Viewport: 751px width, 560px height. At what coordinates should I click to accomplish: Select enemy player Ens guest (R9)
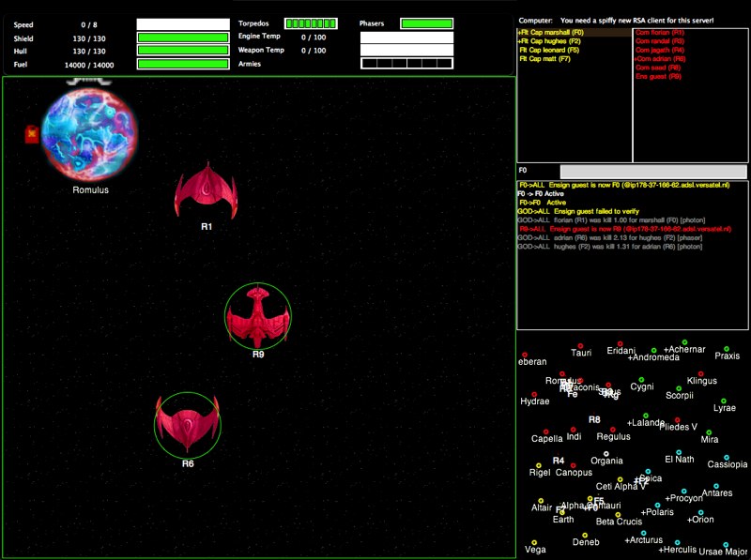click(658, 76)
